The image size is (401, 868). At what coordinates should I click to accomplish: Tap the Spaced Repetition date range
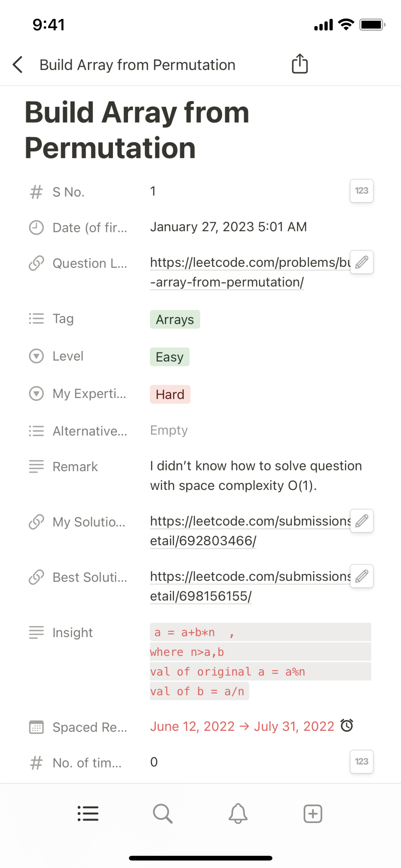pyautogui.click(x=242, y=726)
